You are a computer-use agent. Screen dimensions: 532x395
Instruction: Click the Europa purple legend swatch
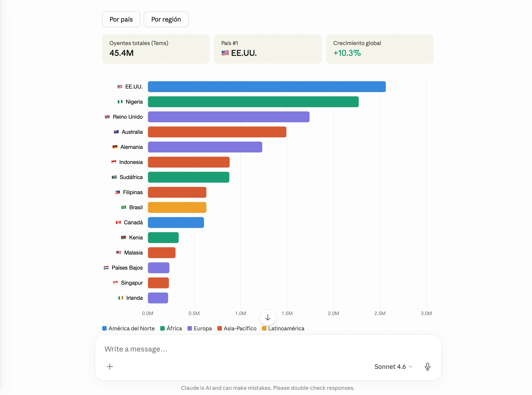point(190,328)
